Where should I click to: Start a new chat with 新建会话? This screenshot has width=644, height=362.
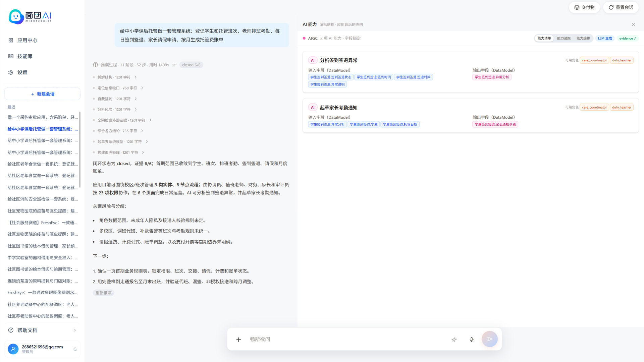[42, 94]
